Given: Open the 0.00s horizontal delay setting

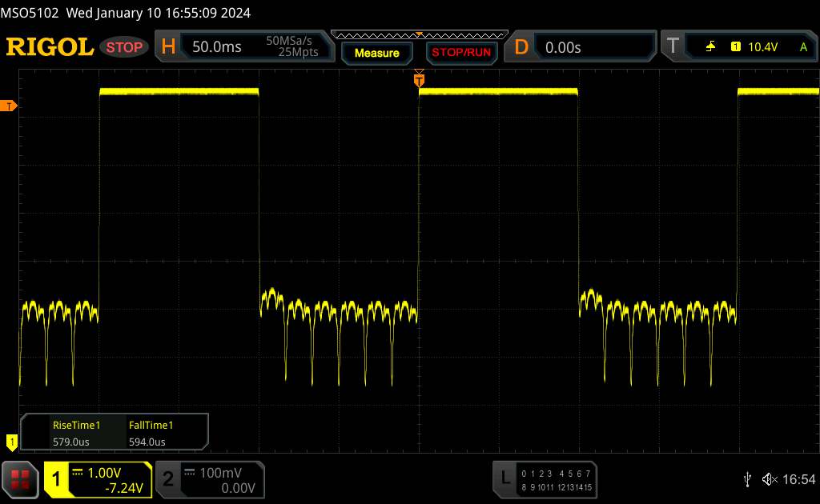Looking at the screenshot, I should (x=563, y=47).
